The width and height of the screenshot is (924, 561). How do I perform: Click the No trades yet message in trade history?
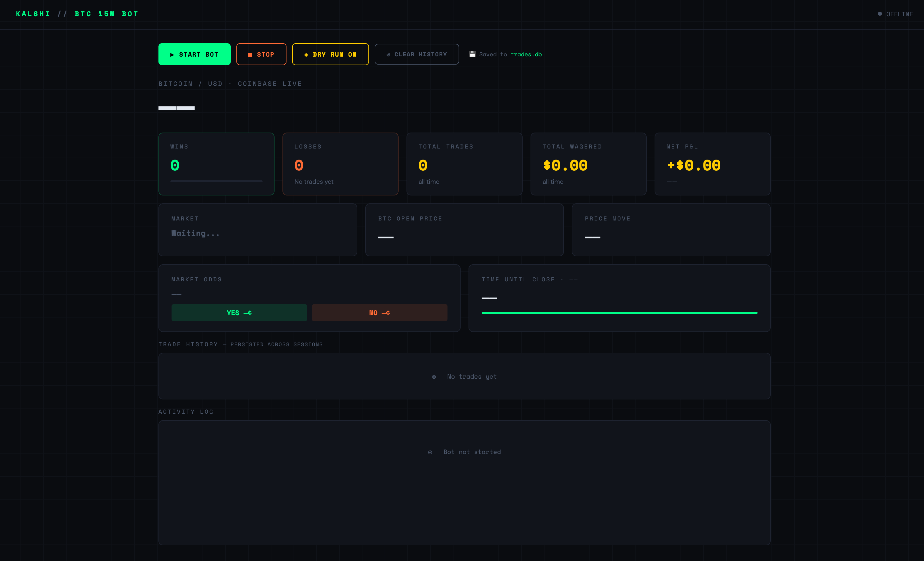pos(472,376)
